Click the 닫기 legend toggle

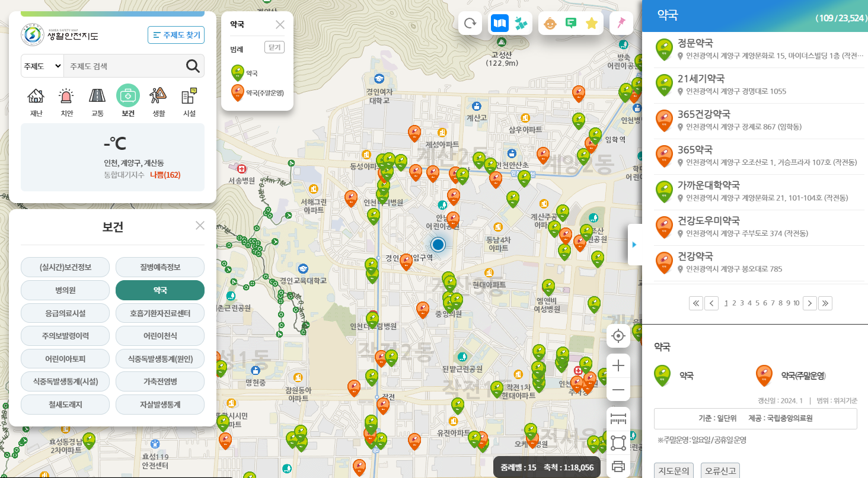point(275,48)
